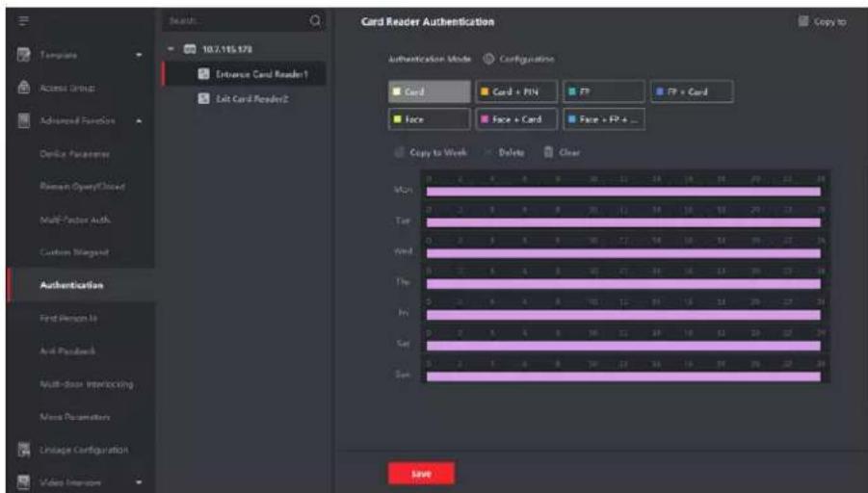Screen dimensions: 868x493
Task: Select device 10.7.115.178 in tree
Action: coord(227,49)
